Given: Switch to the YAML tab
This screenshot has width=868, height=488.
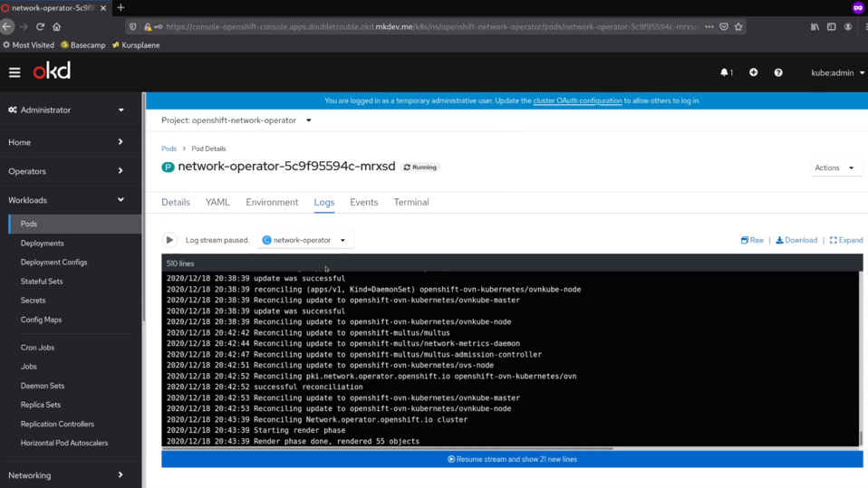Looking at the screenshot, I should [x=217, y=202].
